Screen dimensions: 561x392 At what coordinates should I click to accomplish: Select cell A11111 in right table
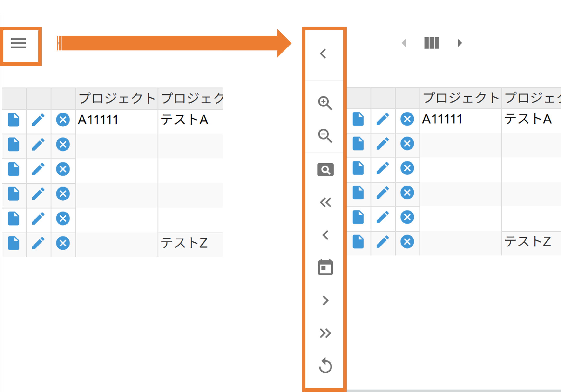tap(461, 121)
